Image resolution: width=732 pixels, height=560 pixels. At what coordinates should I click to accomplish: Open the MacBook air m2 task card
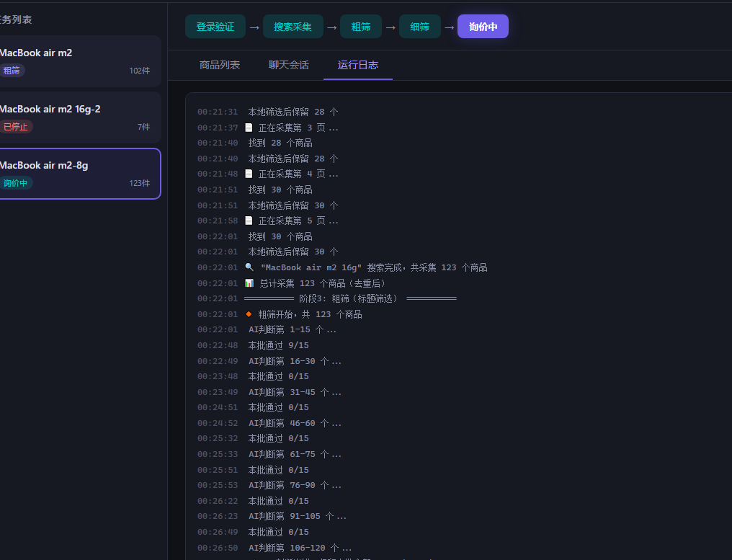pyautogui.click(x=79, y=61)
